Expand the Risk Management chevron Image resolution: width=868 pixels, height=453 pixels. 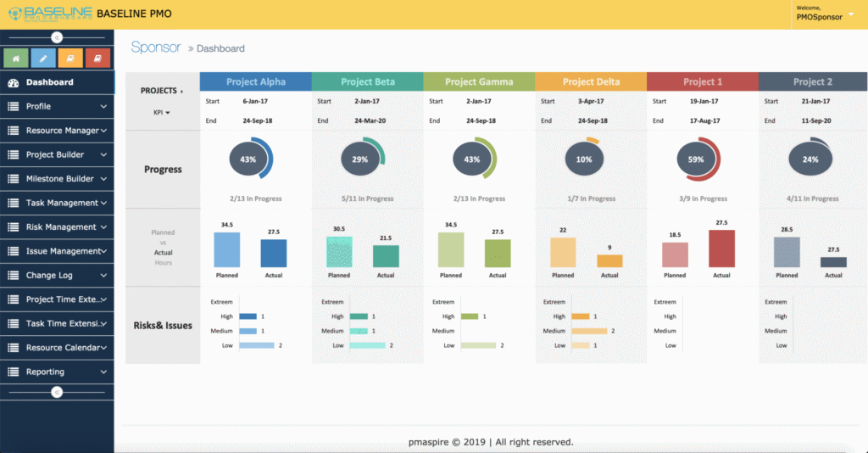coord(103,227)
